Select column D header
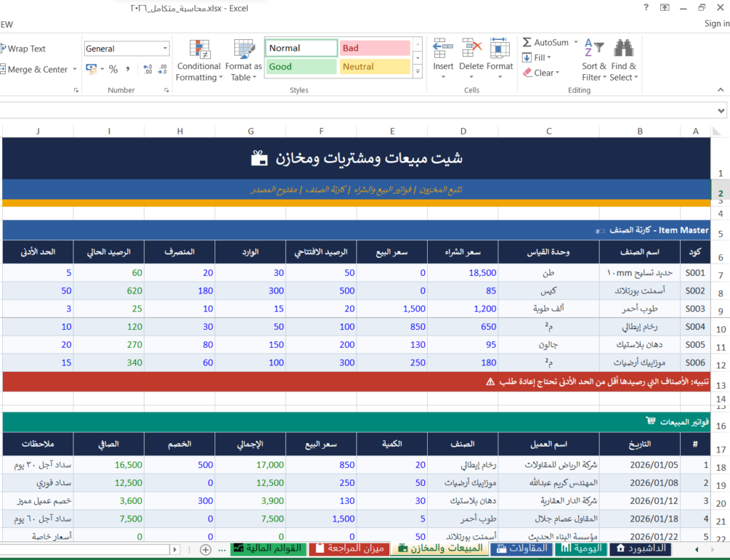This screenshot has width=730, height=560. (x=463, y=131)
